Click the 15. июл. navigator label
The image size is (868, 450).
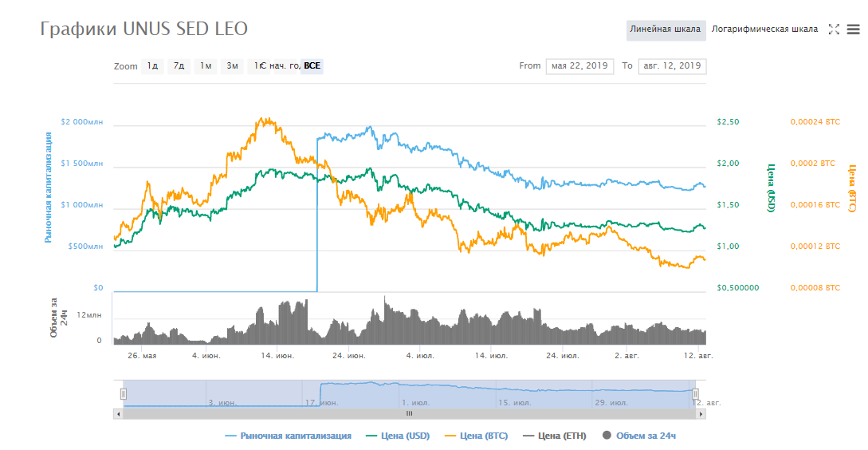[x=514, y=403]
